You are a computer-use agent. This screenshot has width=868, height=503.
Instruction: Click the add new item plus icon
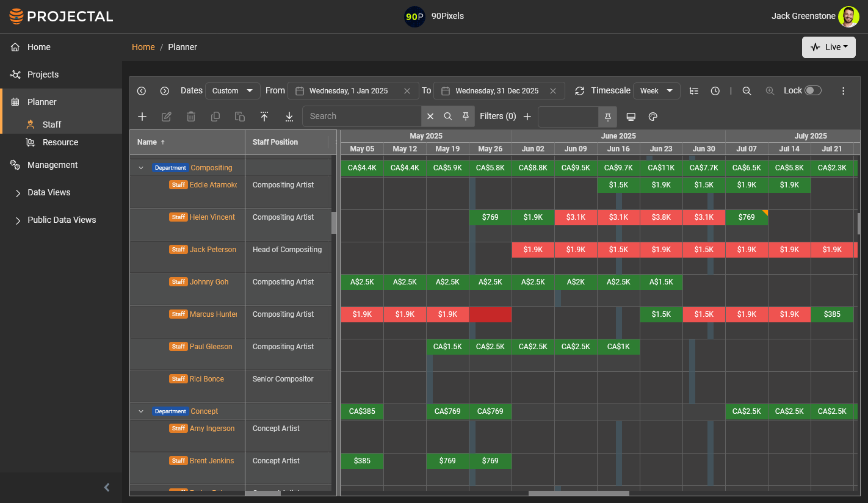click(x=142, y=117)
